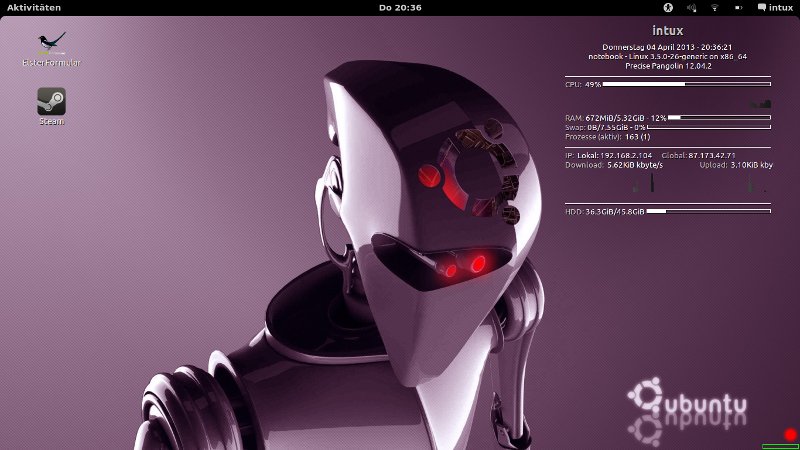Click the date line Donnerstag 04 April 2013
Screen dimensions: 800x450
(667, 47)
